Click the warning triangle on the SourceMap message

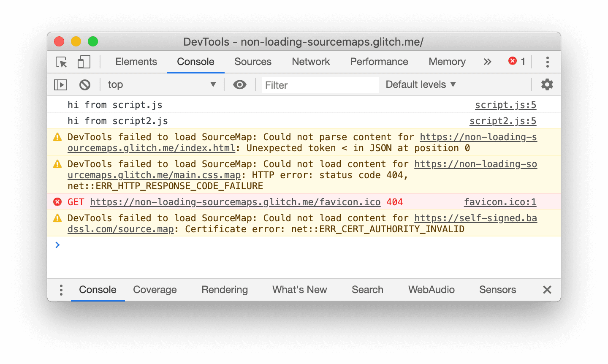pyautogui.click(x=58, y=137)
